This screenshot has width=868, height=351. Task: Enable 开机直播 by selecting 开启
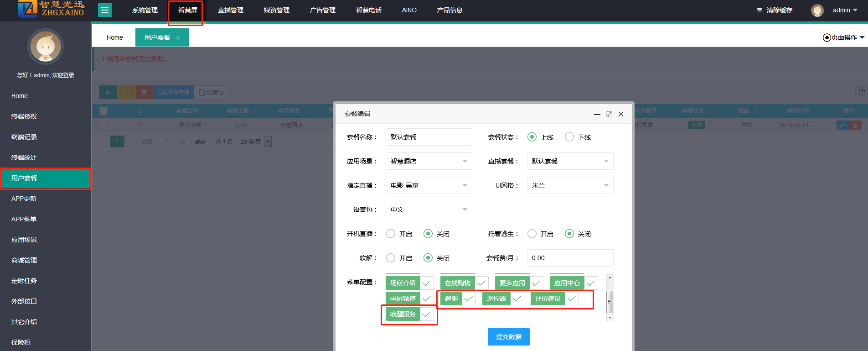391,234
